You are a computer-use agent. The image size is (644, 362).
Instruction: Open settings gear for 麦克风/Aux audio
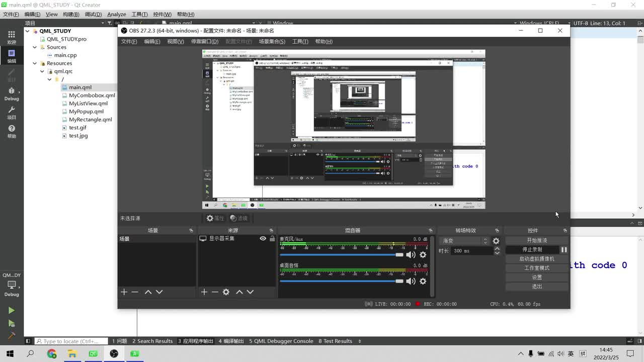click(423, 254)
